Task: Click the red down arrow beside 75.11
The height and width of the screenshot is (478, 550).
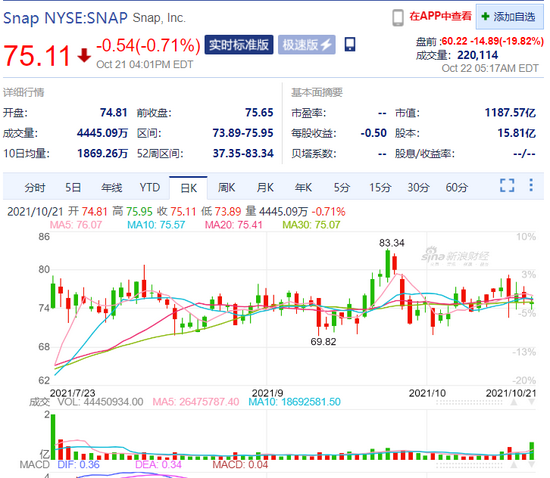Action: (x=84, y=55)
